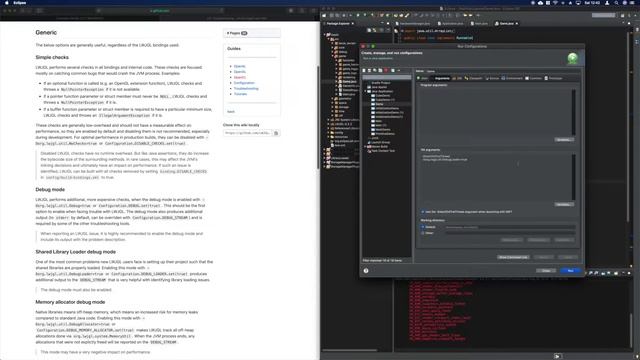This screenshot has width=640, height=360.
Task: Click the Close button in the dialog
Action: coord(546,271)
